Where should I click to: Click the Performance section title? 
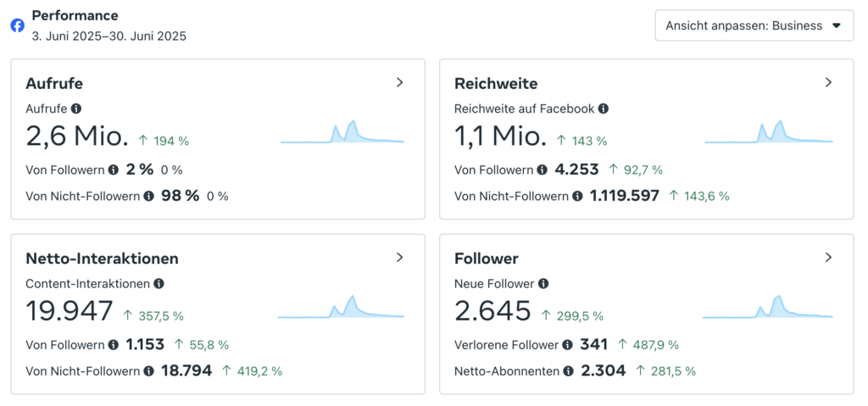coord(75,15)
